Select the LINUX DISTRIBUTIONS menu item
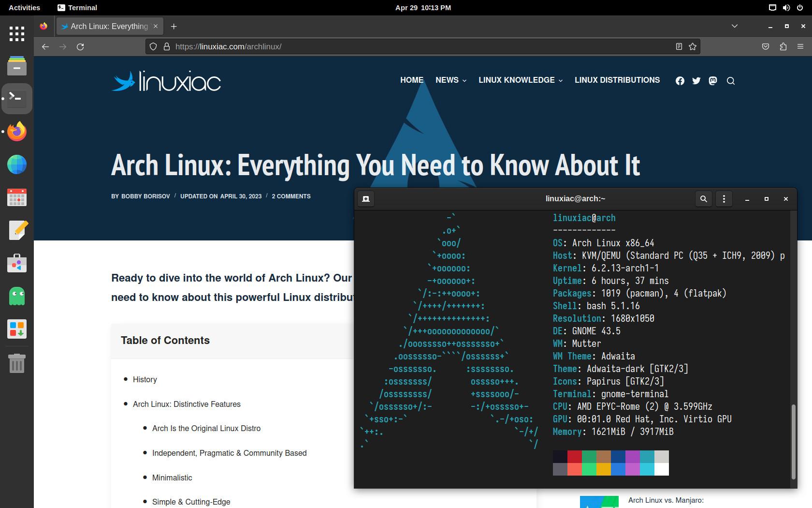This screenshot has height=508, width=812. pyautogui.click(x=617, y=80)
